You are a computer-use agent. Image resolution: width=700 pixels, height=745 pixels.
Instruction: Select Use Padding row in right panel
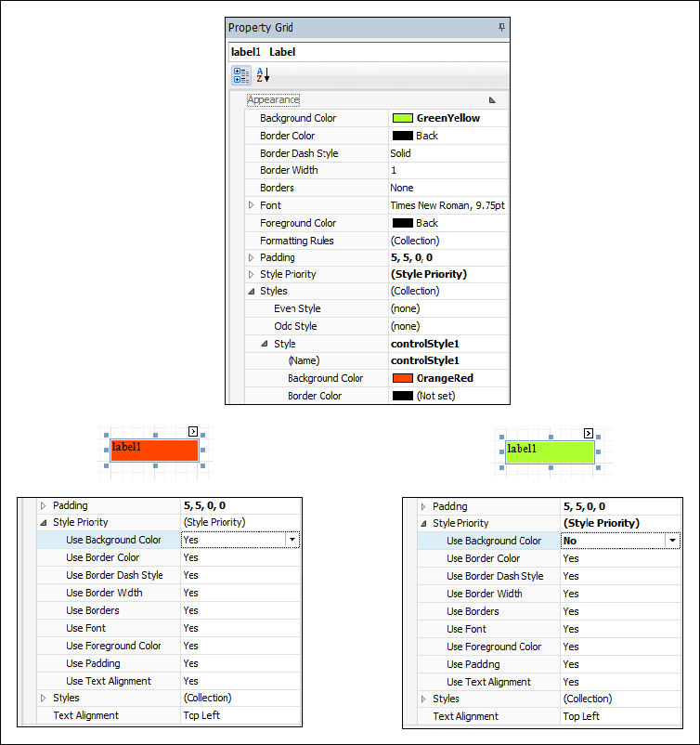point(549,664)
